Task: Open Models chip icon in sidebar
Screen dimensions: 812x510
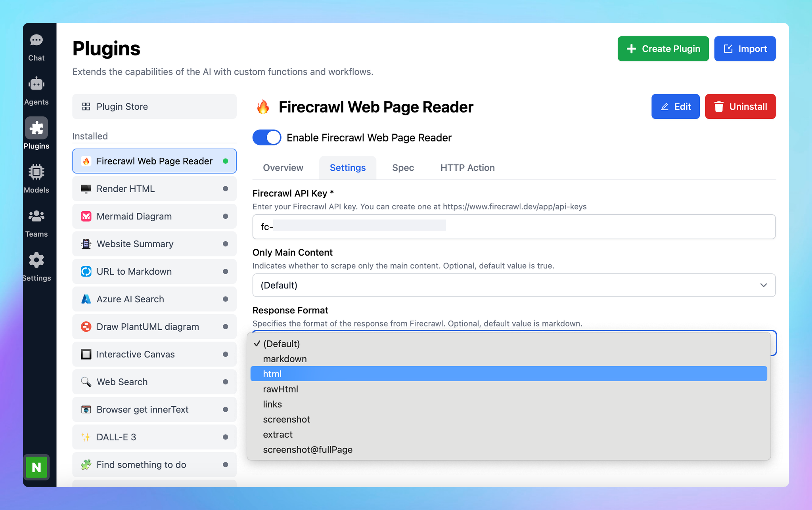Action: [x=36, y=172]
